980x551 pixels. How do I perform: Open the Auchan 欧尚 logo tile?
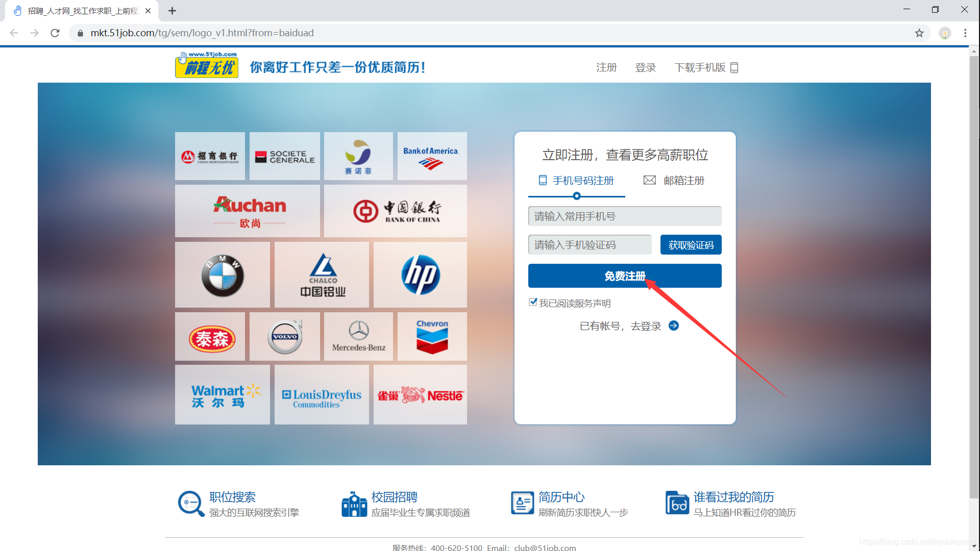tap(248, 211)
